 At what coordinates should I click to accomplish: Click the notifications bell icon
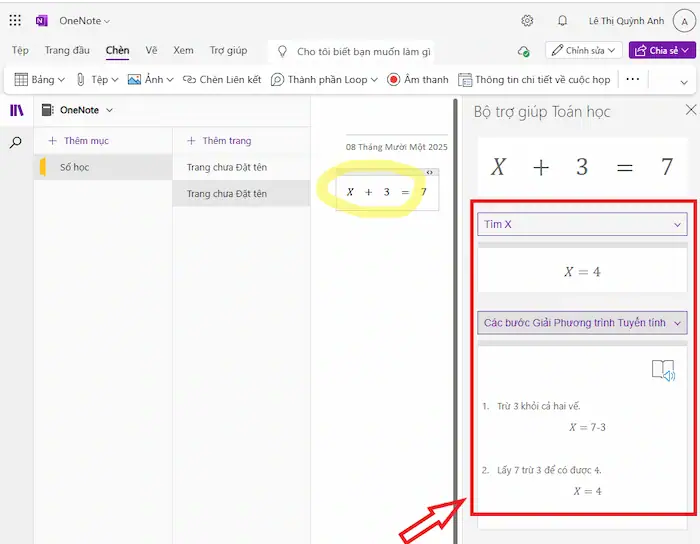tap(562, 20)
